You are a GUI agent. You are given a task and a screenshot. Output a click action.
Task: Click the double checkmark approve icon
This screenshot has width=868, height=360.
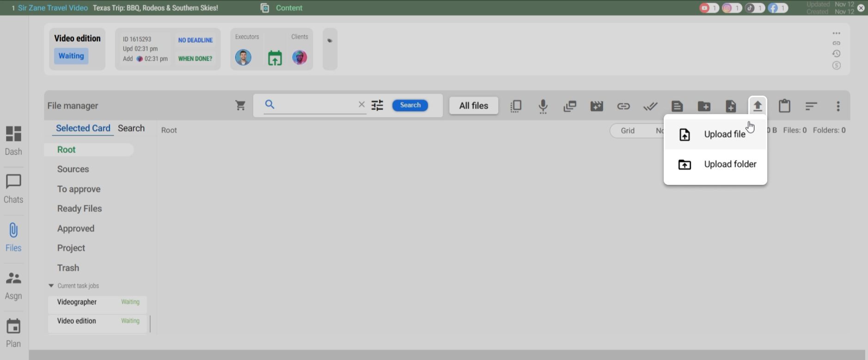(x=650, y=106)
